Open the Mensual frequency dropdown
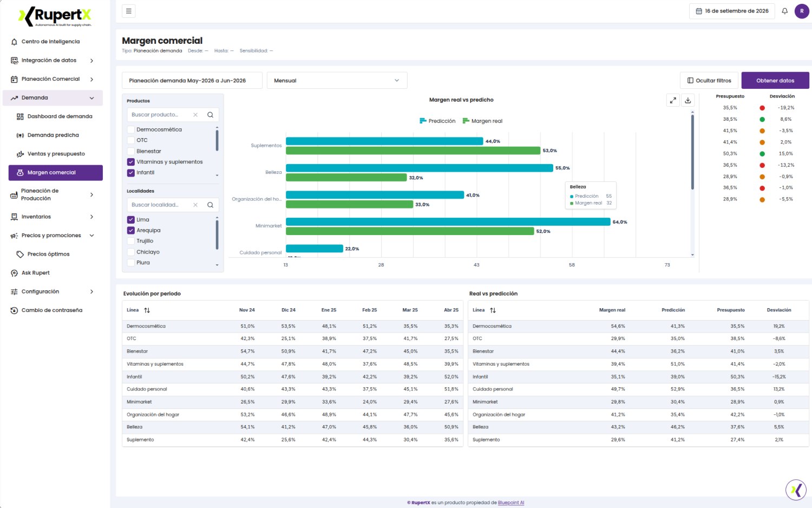 pyautogui.click(x=337, y=81)
